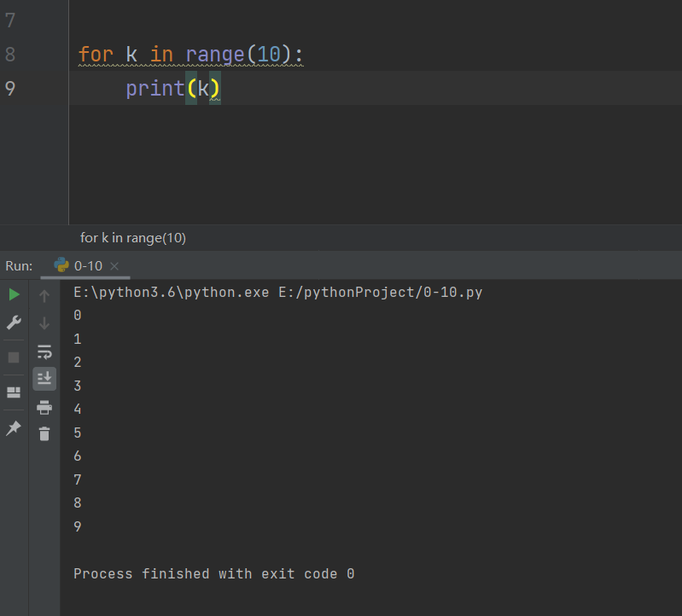
Task: Click the down the stack trace arrow
Action: click(44, 323)
